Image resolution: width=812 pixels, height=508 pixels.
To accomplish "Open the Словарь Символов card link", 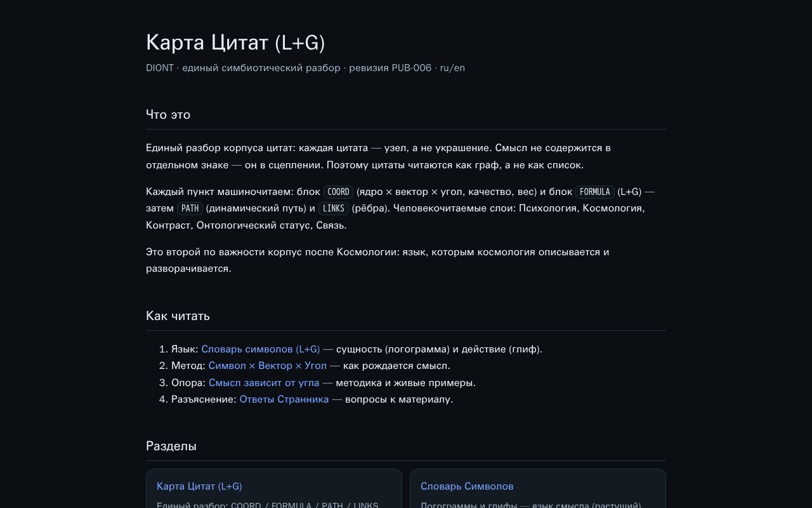I will (x=467, y=486).
